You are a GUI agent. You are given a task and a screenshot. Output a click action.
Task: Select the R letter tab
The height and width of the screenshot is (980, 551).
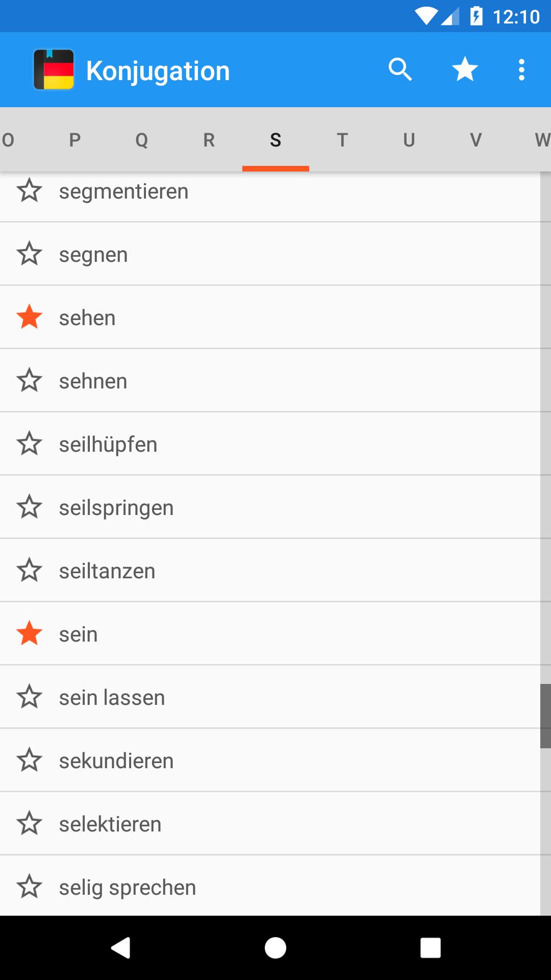point(209,140)
